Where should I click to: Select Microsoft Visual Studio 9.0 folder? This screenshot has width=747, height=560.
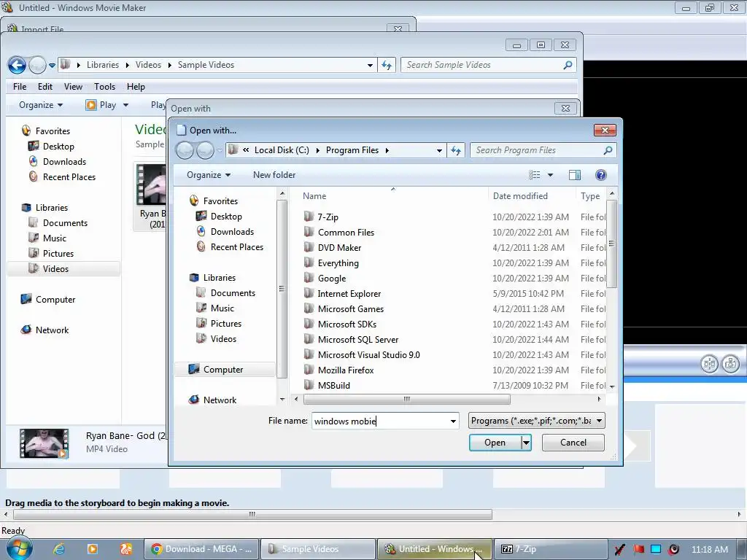368,355
